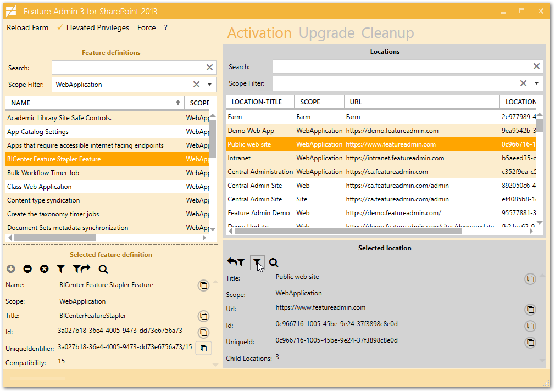555x392 pixels.
Task: Click the Feature definitions vertical scrollbar thumb
Action: coord(213,139)
